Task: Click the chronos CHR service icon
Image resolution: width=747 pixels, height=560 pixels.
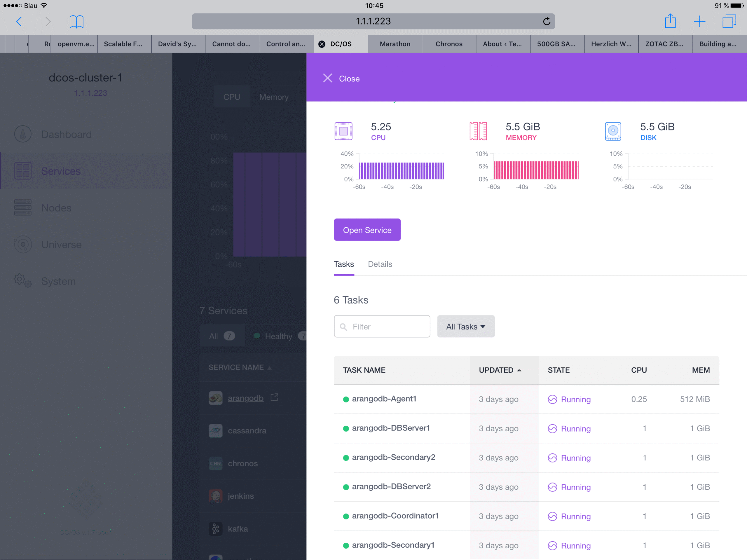Action: [x=215, y=463]
